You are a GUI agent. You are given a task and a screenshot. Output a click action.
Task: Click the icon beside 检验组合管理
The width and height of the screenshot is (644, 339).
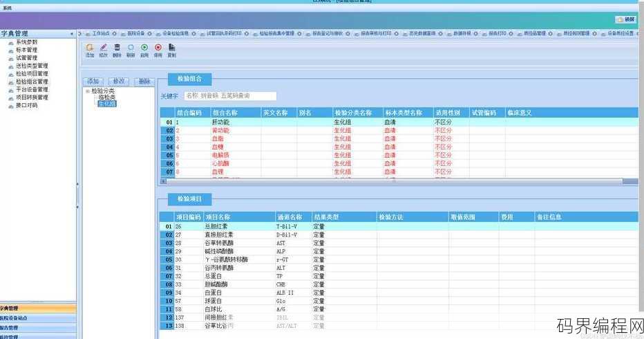point(11,82)
